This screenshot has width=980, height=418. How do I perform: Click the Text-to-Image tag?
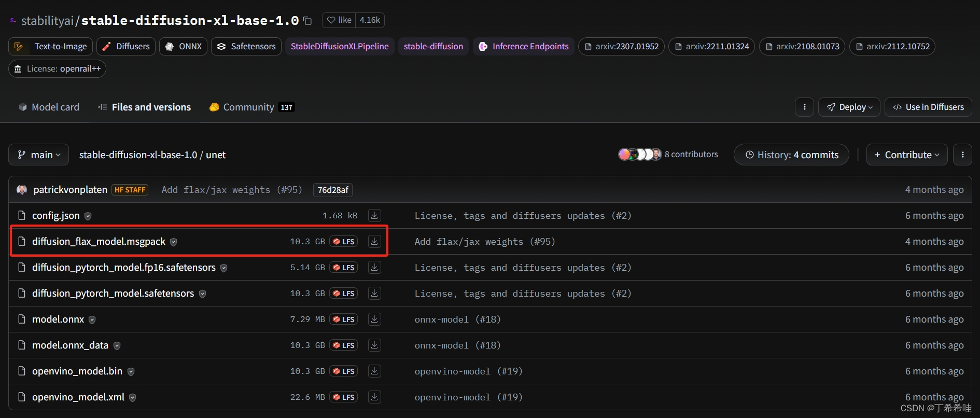51,46
